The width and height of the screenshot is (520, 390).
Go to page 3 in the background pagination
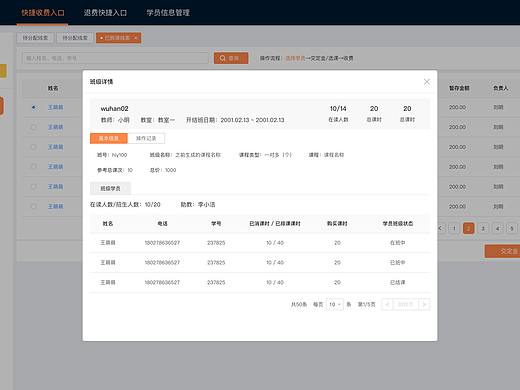click(483, 228)
